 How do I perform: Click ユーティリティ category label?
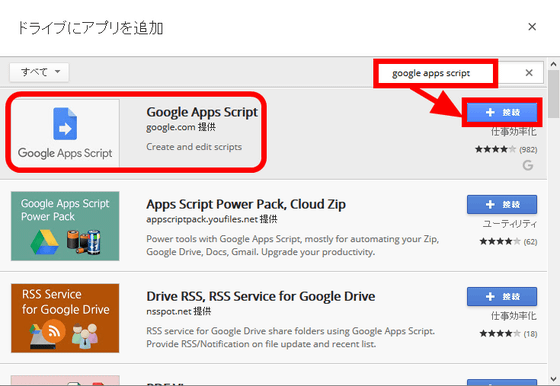click(x=510, y=224)
